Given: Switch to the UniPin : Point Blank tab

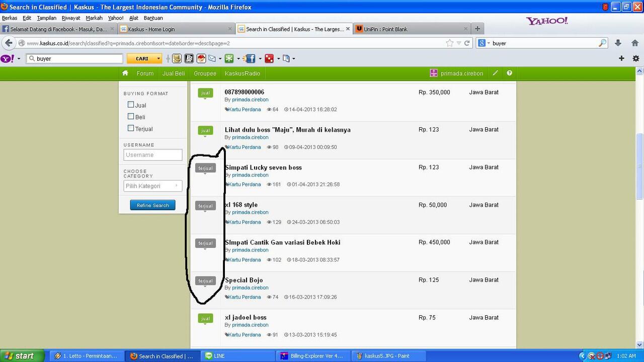Looking at the screenshot, I should [x=411, y=29].
